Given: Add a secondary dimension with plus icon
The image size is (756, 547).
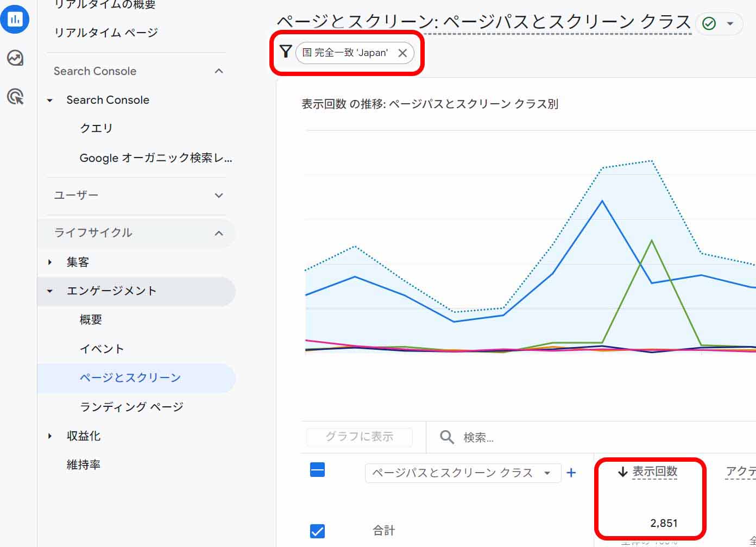Looking at the screenshot, I should click(x=571, y=473).
